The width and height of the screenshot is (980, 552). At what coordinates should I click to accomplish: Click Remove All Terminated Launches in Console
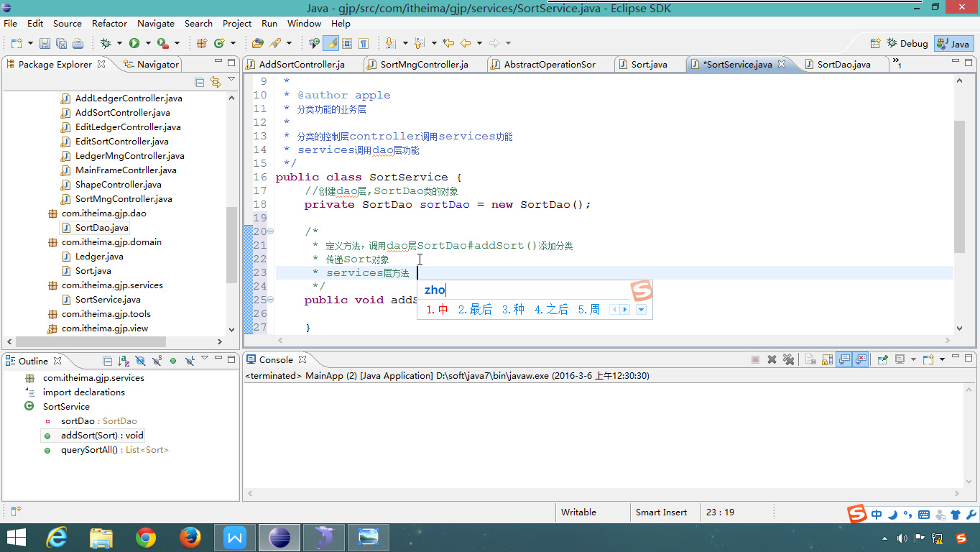(788, 359)
